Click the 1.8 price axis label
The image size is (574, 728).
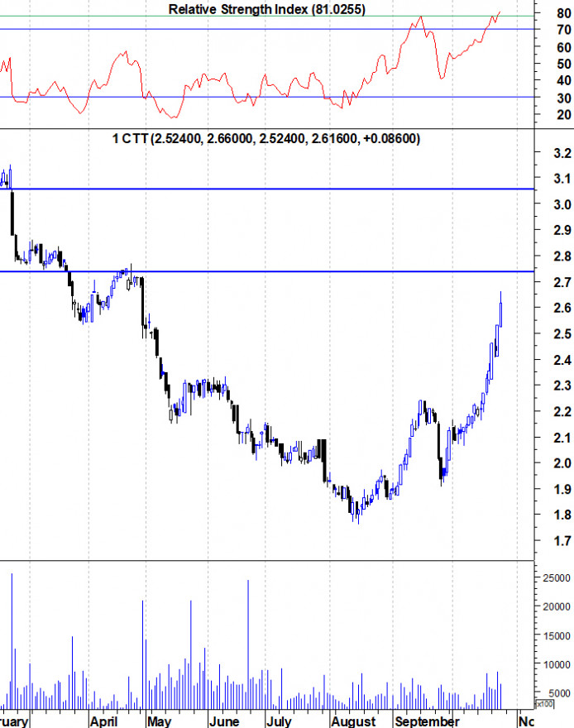(562, 515)
